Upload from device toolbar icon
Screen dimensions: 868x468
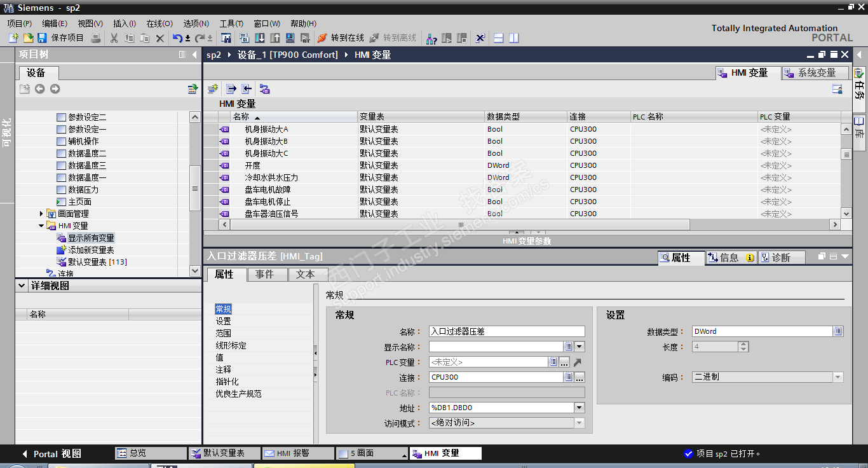pos(275,38)
